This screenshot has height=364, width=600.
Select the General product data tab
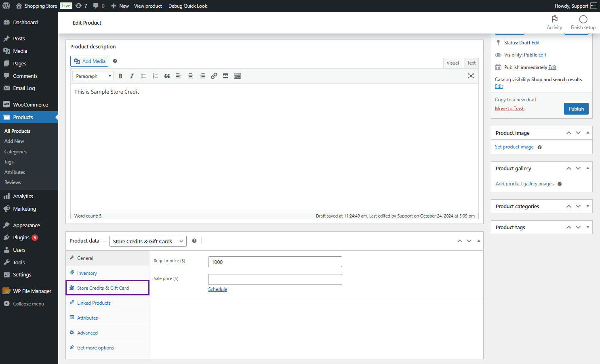point(107,258)
